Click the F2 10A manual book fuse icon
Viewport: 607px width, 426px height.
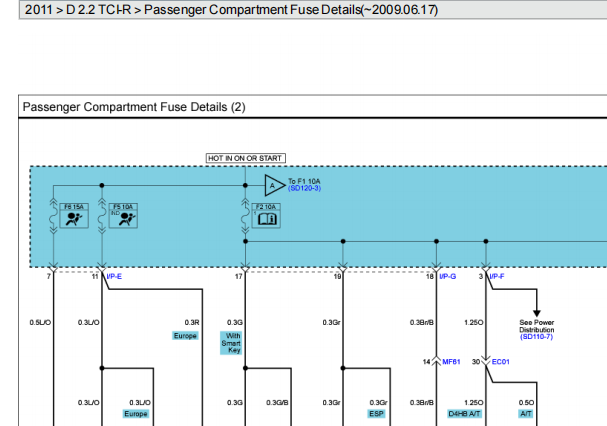266,216
